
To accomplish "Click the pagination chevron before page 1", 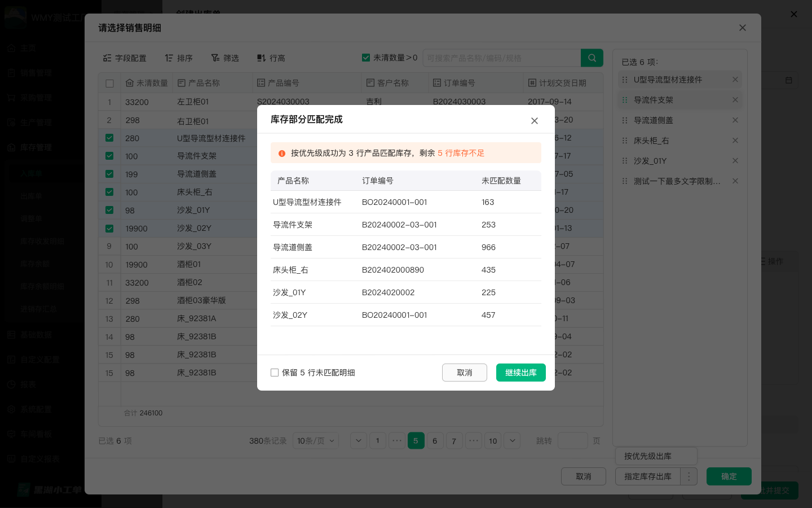I will coord(358,440).
